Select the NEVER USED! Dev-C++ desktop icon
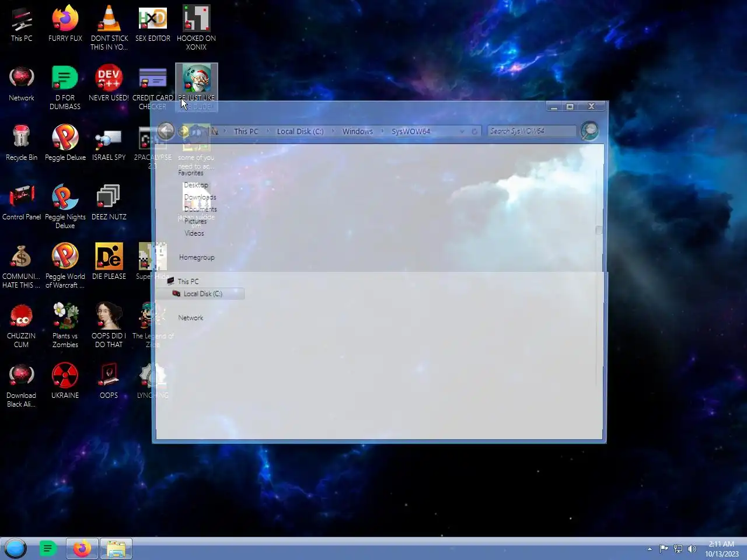 [109, 83]
